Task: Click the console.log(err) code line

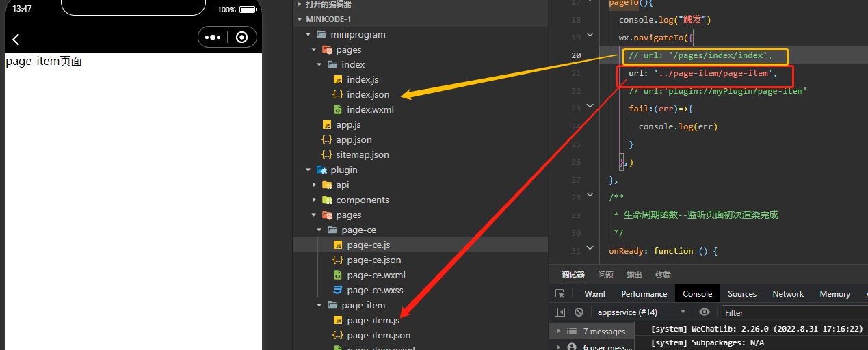Action: pyautogui.click(x=678, y=126)
